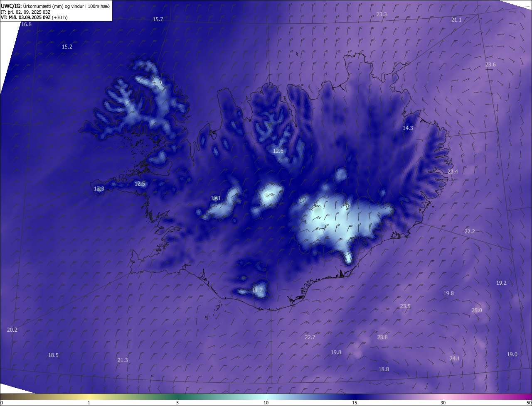Select the 15.7 value on the map
This screenshot has width=532, height=406.
pos(158,20)
